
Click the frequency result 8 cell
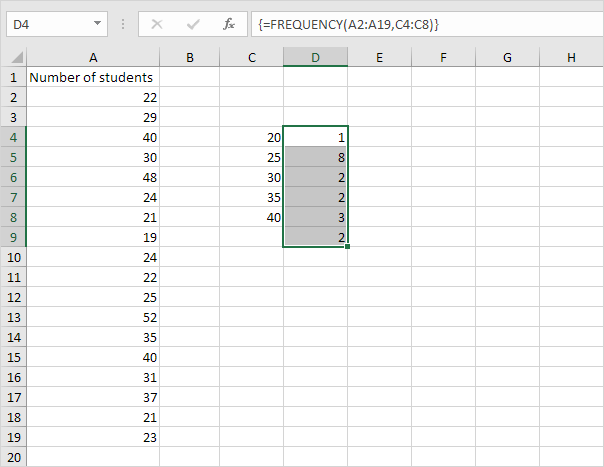click(315, 158)
